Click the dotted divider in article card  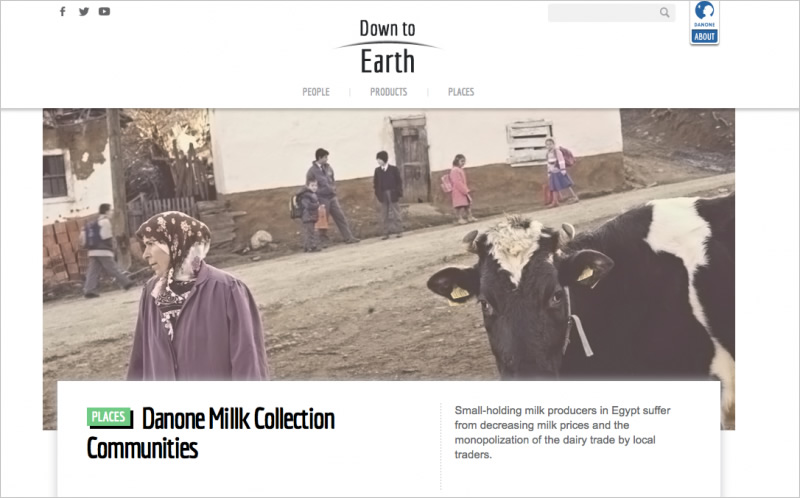[x=441, y=446]
